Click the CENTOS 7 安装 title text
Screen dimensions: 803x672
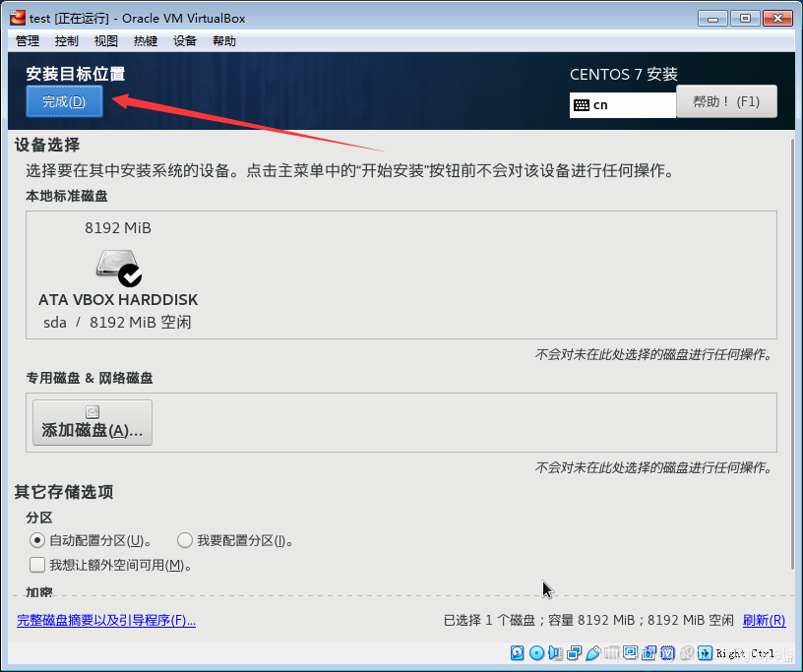coord(624,75)
